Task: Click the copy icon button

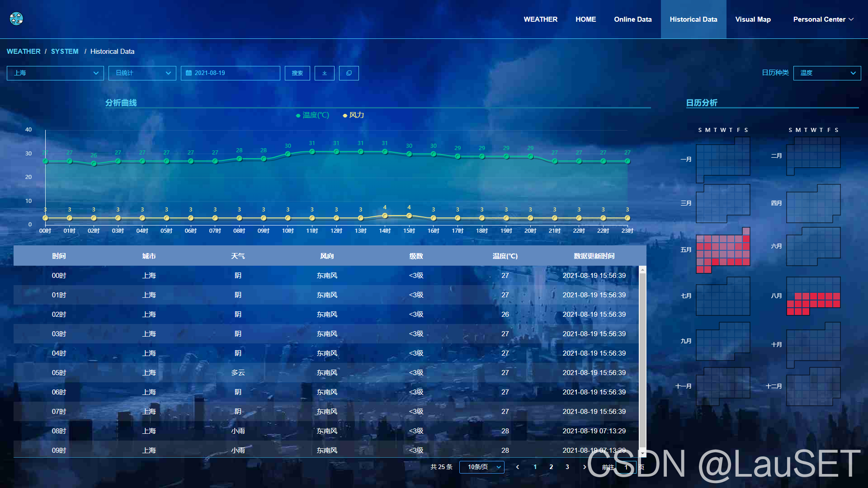Action: pyautogui.click(x=349, y=73)
